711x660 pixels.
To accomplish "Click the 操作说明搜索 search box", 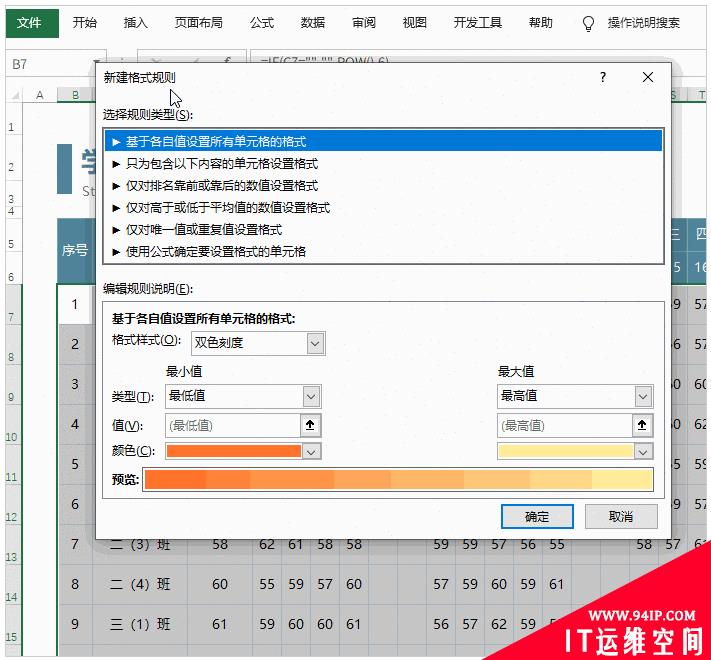I will (x=643, y=23).
